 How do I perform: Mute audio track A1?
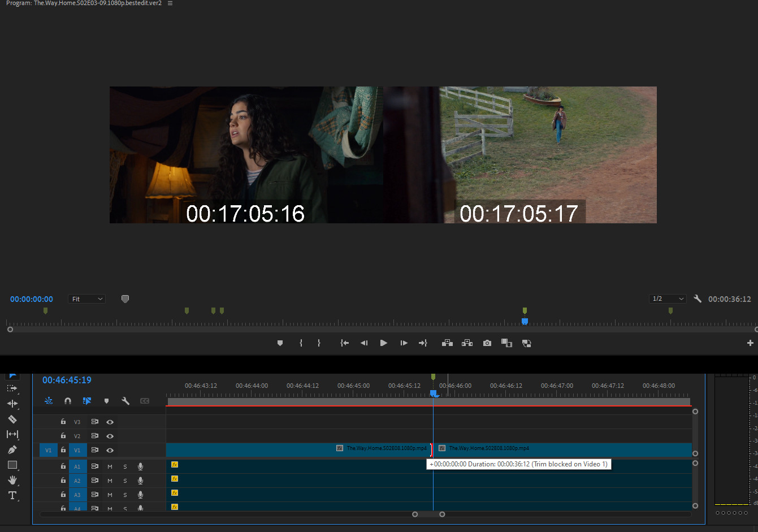tap(110, 467)
